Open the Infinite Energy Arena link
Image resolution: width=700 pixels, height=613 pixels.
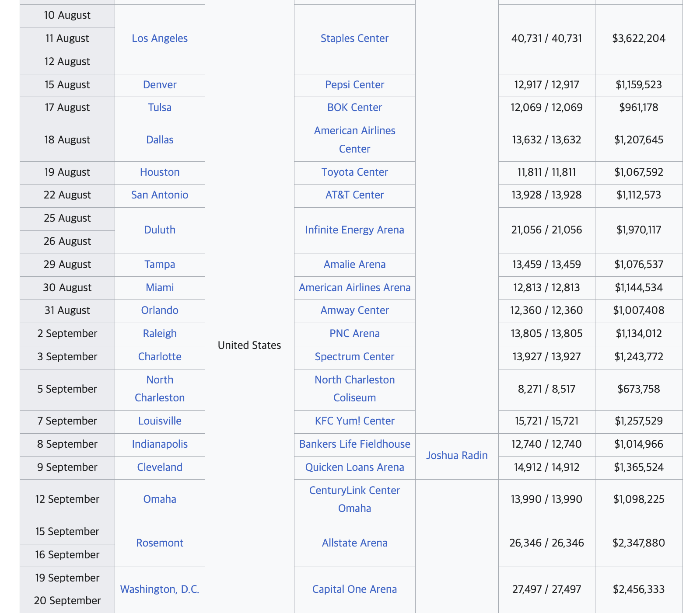(354, 230)
